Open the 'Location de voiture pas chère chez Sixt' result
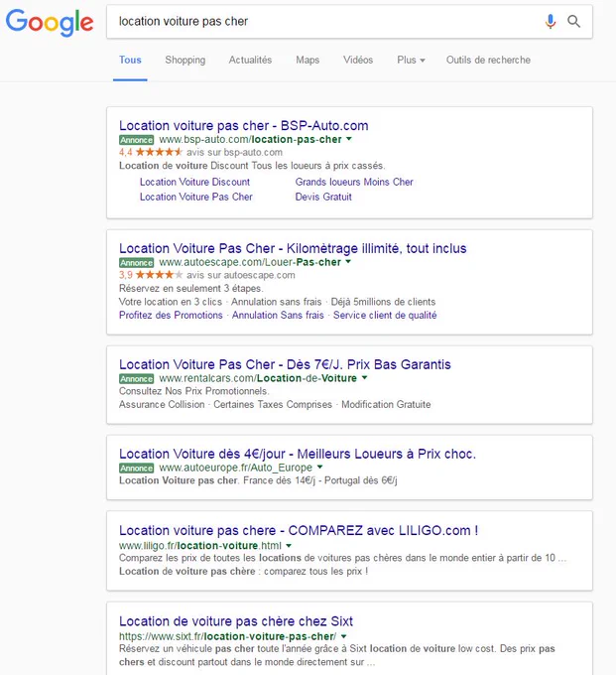 tap(236, 621)
